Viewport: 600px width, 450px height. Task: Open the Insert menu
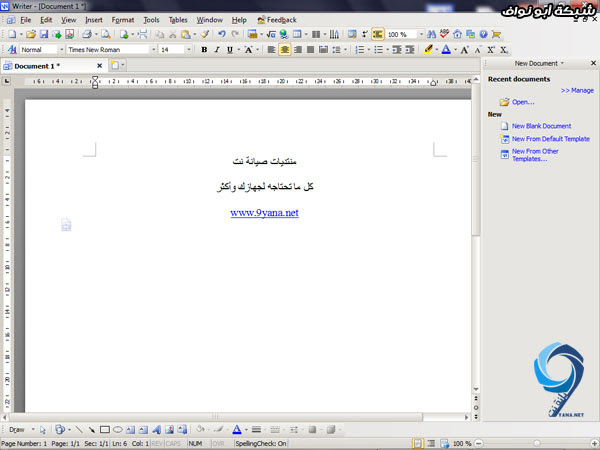point(94,20)
